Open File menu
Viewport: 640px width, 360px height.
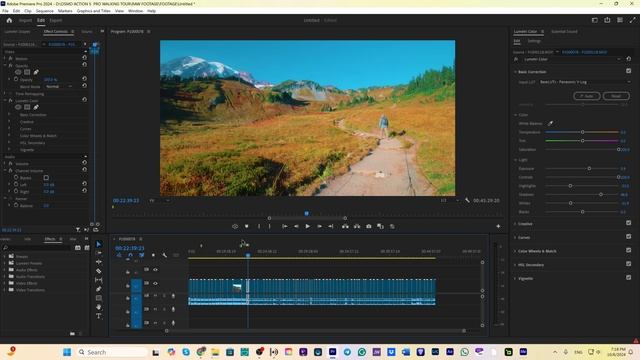[x=5, y=11]
